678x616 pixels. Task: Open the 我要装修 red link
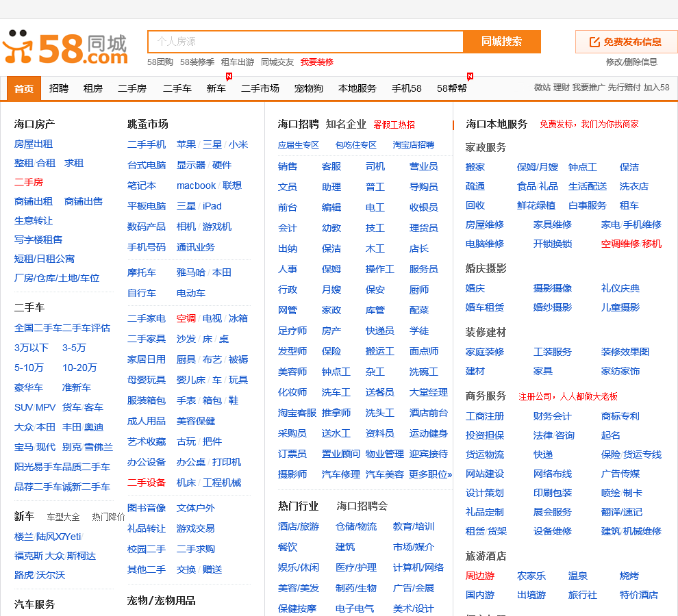pos(317,62)
